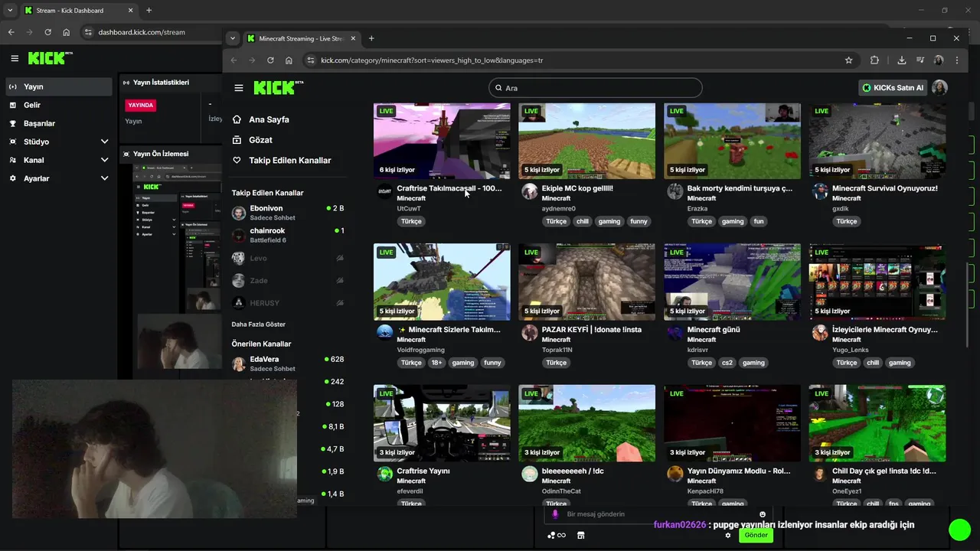This screenshot has height=551, width=980.
Task: Open the hamburger menu in Kick Dashboard window
Action: pyautogui.click(x=15, y=58)
